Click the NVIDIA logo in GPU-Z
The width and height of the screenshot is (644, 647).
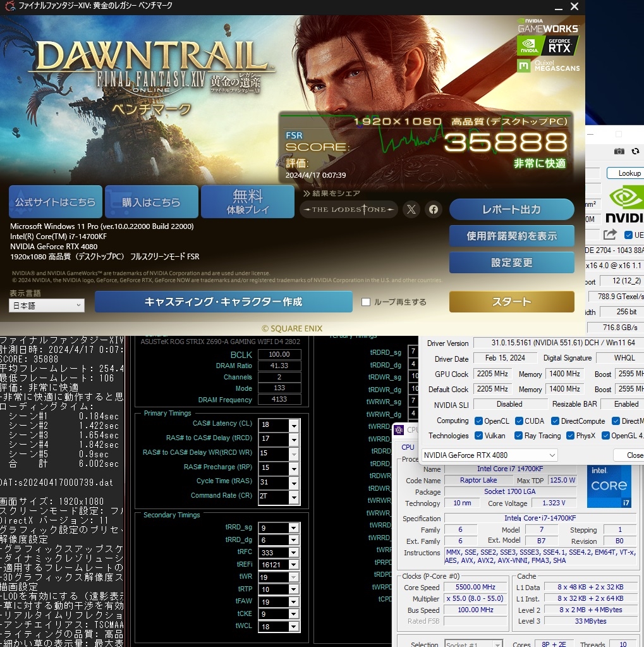pyautogui.click(x=626, y=205)
